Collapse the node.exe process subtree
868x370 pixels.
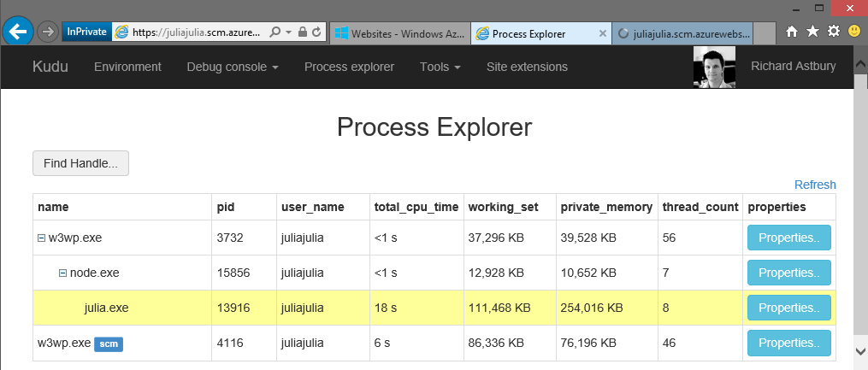[x=62, y=273]
